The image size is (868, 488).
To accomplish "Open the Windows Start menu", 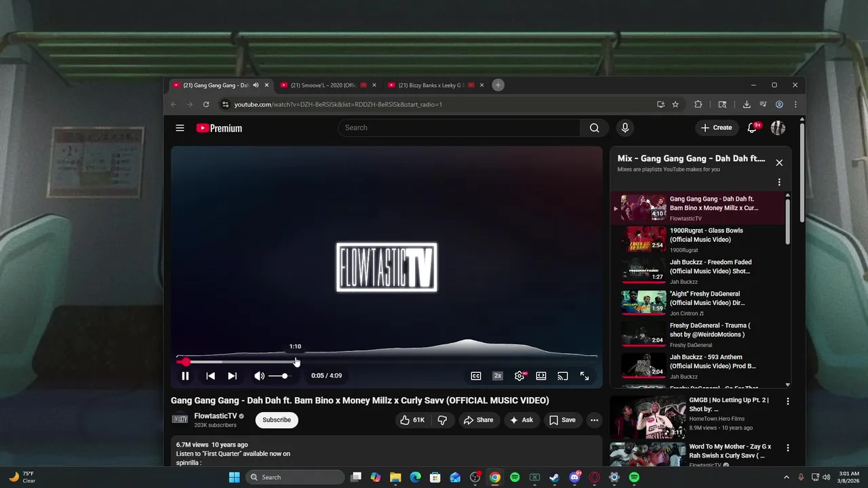I will click(x=234, y=477).
